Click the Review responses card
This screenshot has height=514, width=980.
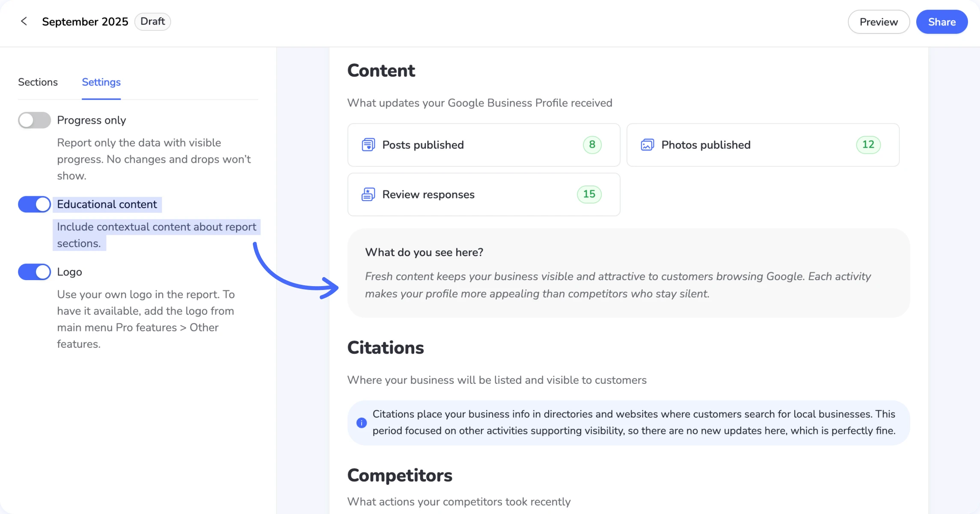click(x=484, y=194)
